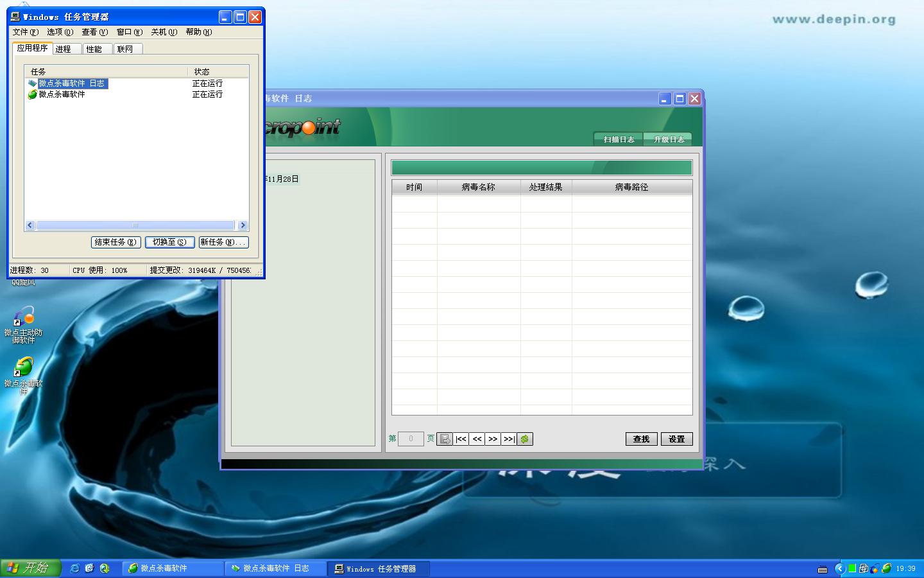924x578 pixels.
Task: Launch Internet Explorer from quick launch
Action: tap(74, 568)
